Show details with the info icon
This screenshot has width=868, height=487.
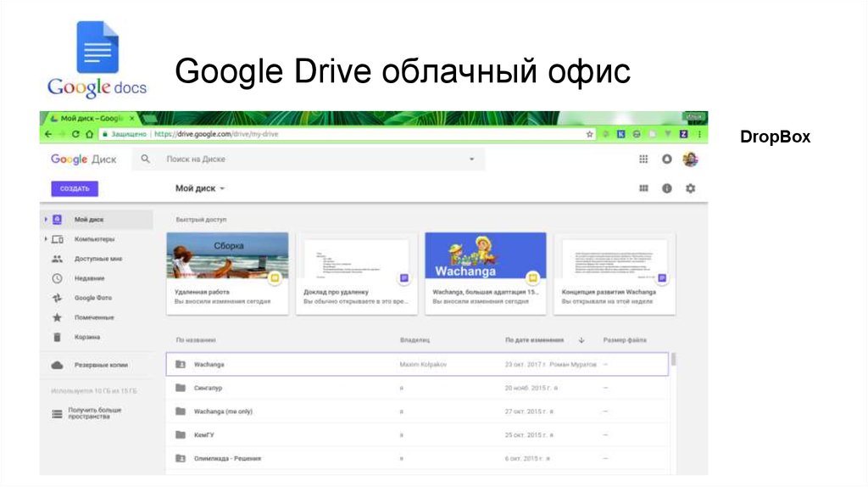pyautogui.click(x=666, y=188)
